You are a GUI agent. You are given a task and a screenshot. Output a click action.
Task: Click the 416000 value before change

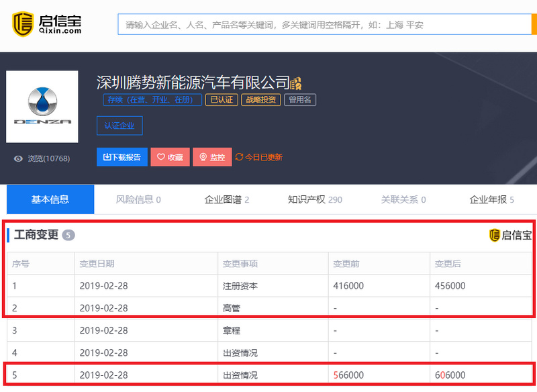[x=348, y=286]
